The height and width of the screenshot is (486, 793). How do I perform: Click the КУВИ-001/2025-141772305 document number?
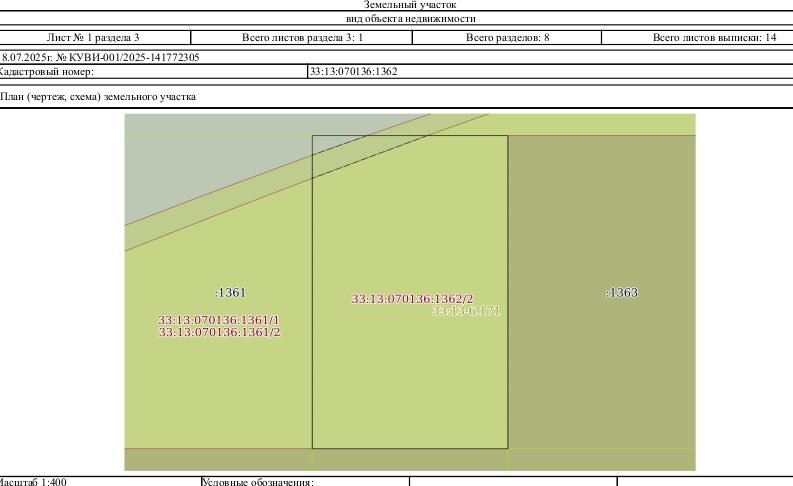click(x=134, y=57)
